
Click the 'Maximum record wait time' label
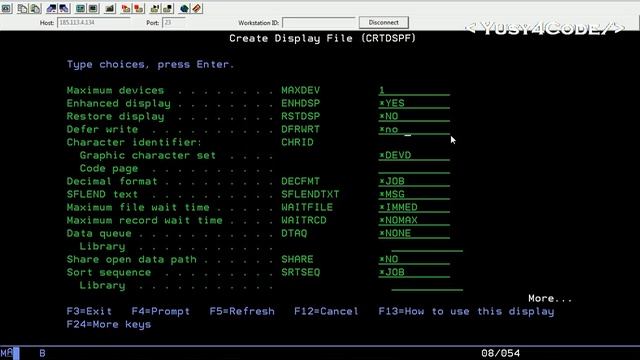point(144,221)
